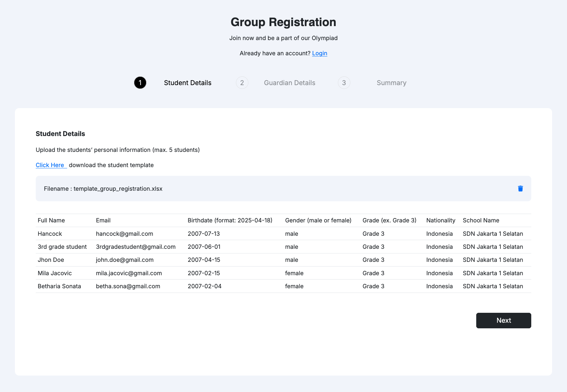Click the step 3 circle indicator
This screenshot has width=567, height=392.
344,83
